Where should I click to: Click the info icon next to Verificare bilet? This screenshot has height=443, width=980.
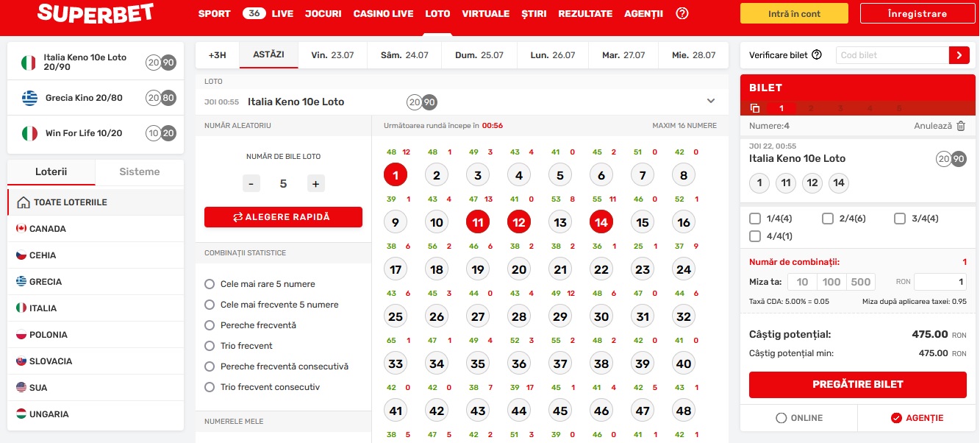(x=817, y=55)
